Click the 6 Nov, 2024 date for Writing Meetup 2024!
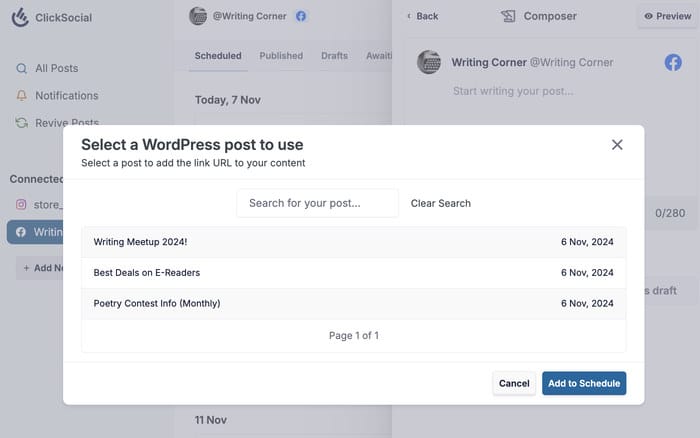This screenshot has width=700, height=438. [x=587, y=242]
